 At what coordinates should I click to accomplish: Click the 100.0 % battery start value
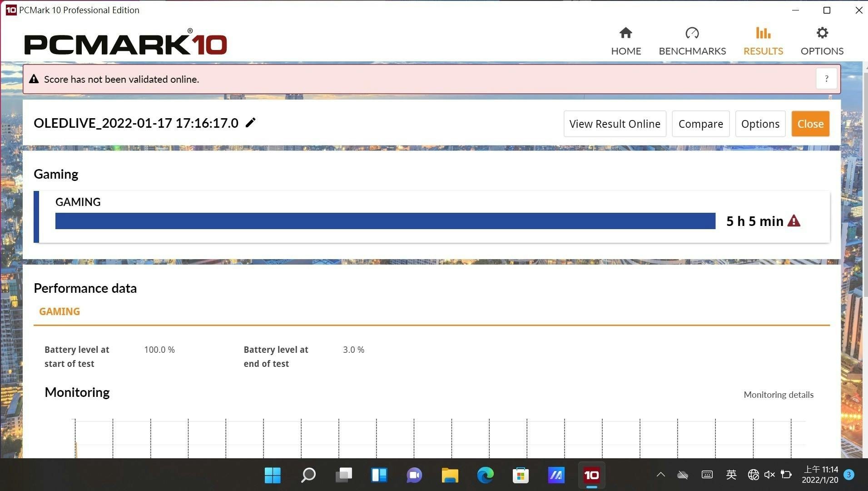pos(159,350)
